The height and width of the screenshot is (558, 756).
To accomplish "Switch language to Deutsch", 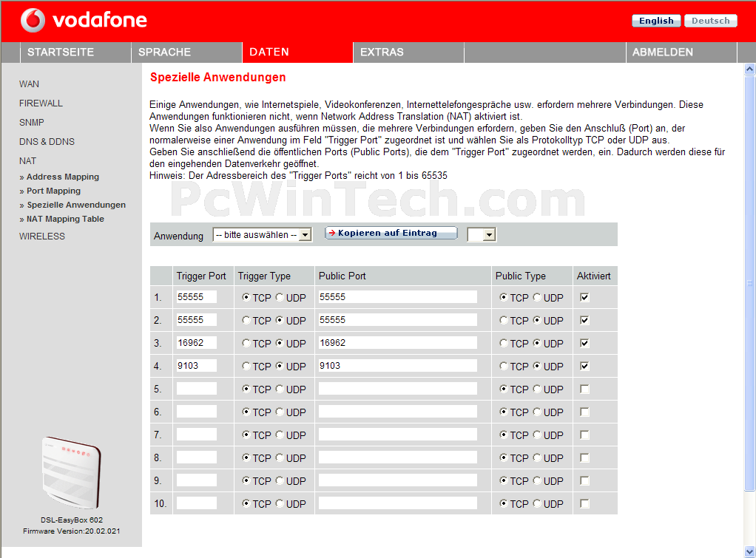I will 711,21.
